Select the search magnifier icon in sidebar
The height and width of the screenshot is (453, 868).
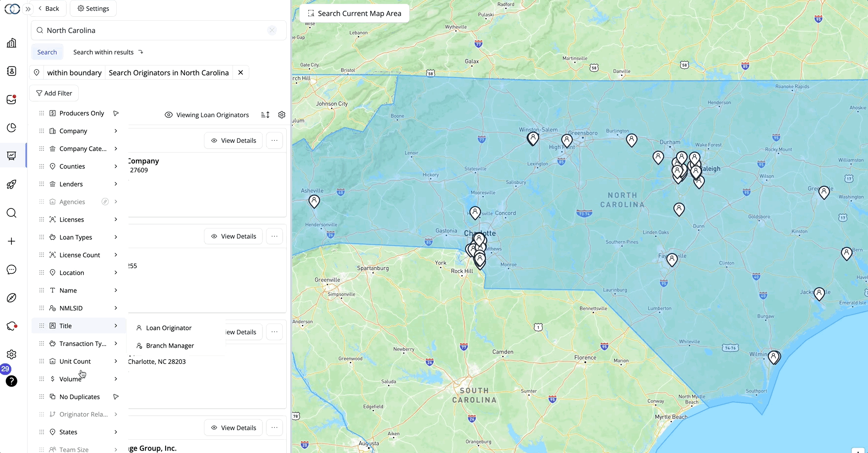pos(11,213)
